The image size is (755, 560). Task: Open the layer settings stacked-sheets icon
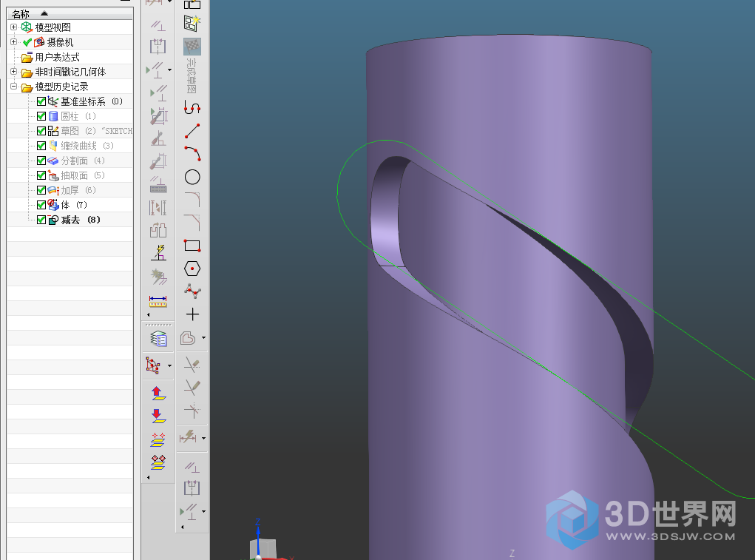(158, 339)
